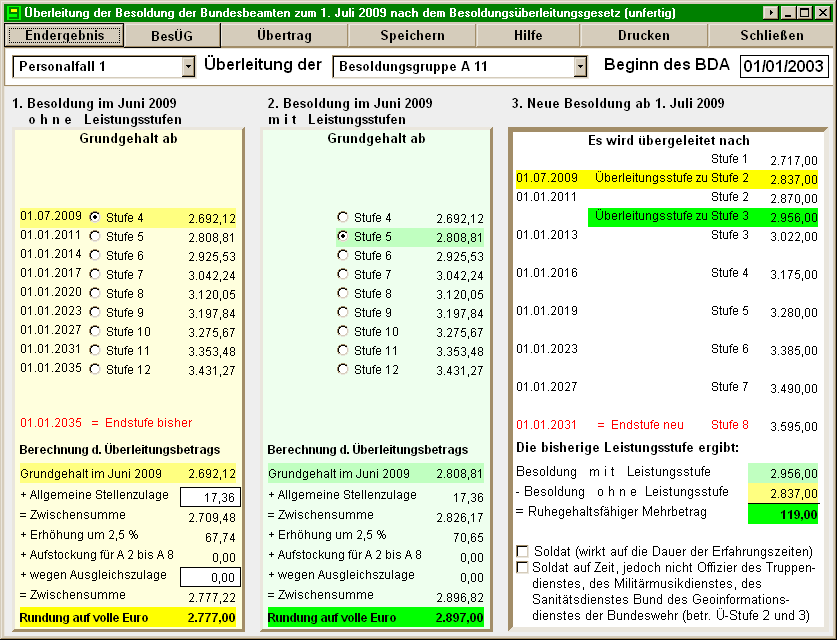
Task: Click the green Überleitungsstufe zu Stufe 3 label
Action: [x=672, y=216]
